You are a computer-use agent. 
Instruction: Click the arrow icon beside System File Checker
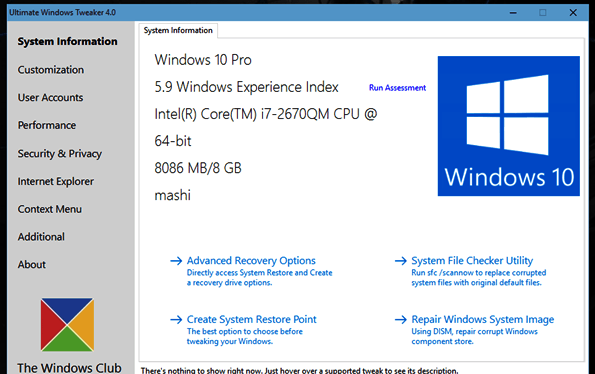coord(401,261)
